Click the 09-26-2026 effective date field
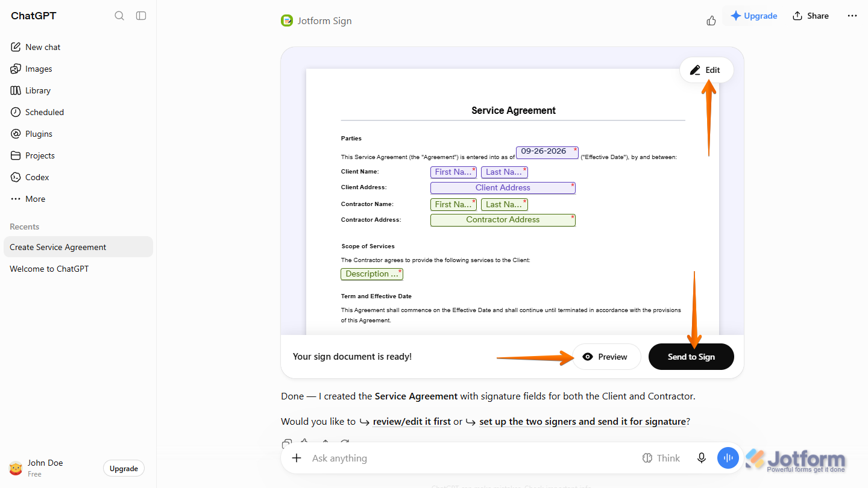 (x=547, y=152)
